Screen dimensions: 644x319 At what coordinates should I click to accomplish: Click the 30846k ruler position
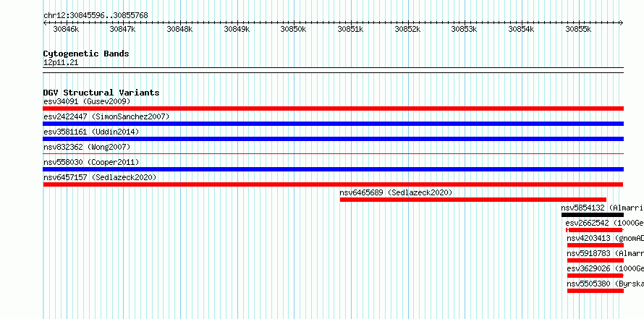point(66,29)
